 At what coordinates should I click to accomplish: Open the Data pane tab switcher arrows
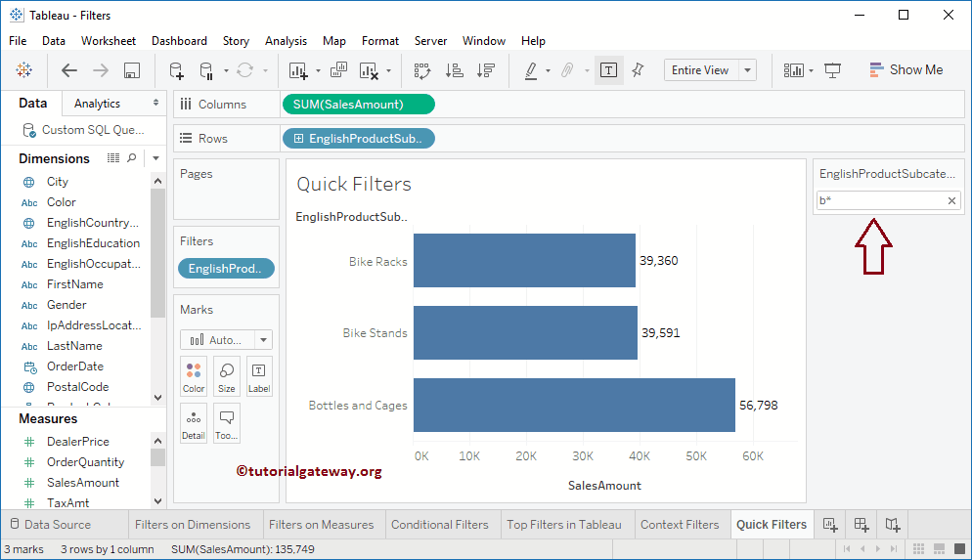tap(155, 103)
